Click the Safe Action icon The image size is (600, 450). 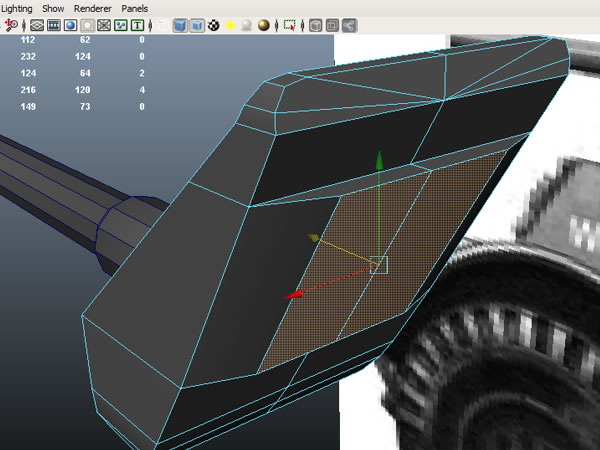click(120, 25)
